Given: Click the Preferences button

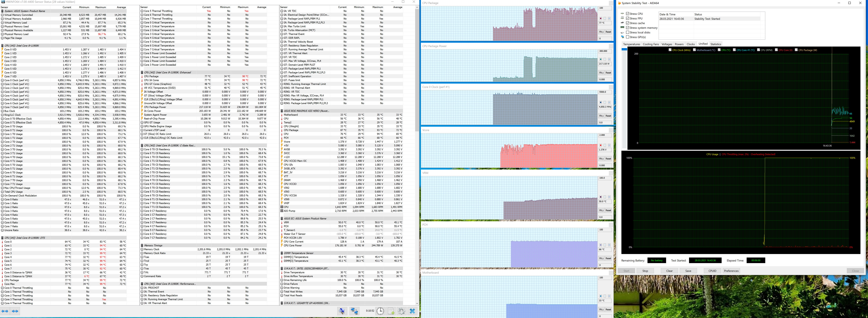Looking at the screenshot, I should tap(731, 271).
